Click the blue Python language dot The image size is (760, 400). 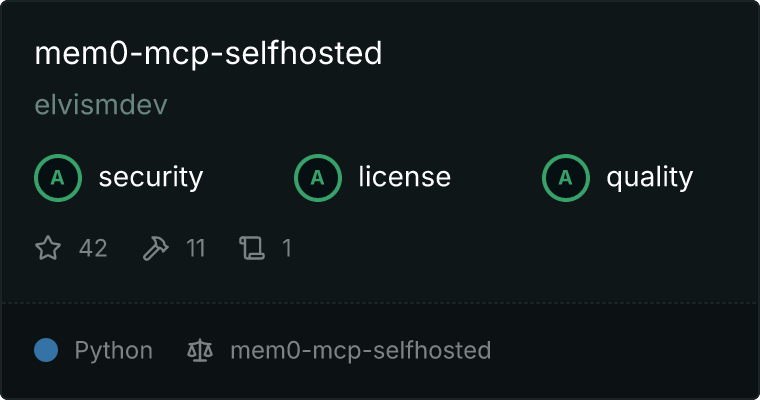pyautogui.click(x=46, y=350)
